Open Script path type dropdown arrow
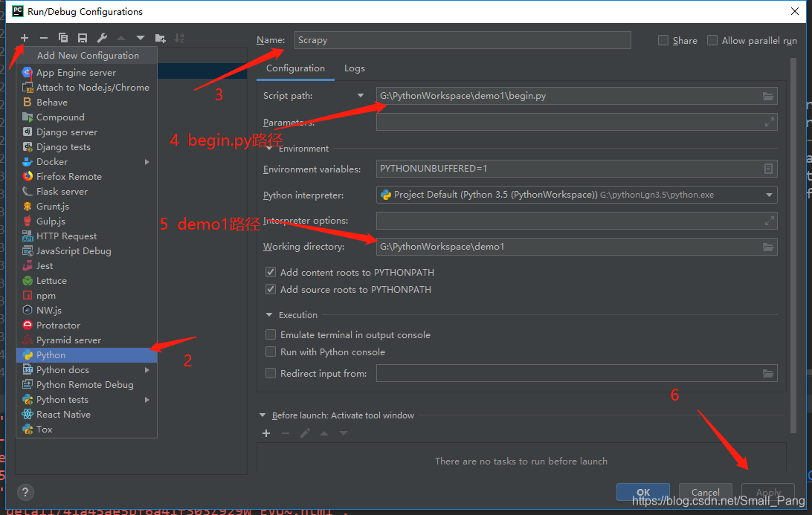The width and height of the screenshot is (812, 515). (x=361, y=96)
